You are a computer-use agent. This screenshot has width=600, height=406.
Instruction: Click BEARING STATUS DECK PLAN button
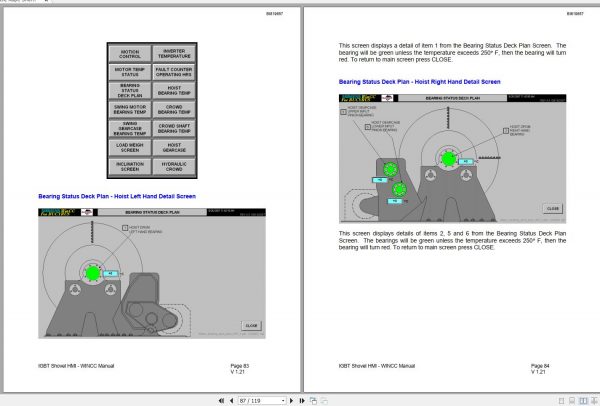[130, 91]
